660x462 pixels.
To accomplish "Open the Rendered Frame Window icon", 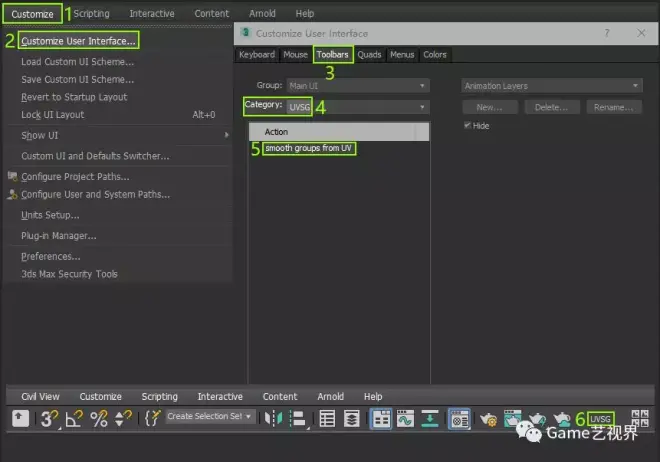I will [x=512, y=418].
